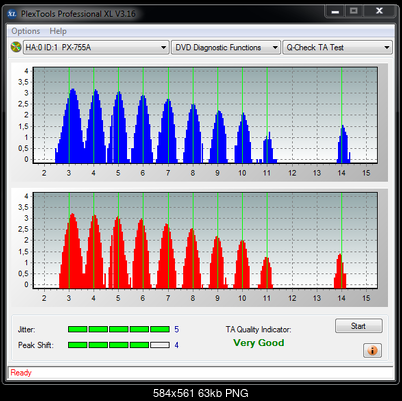Click the red peak at 14T in lower graph
The height and width of the screenshot is (401, 402).
pyautogui.click(x=340, y=271)
